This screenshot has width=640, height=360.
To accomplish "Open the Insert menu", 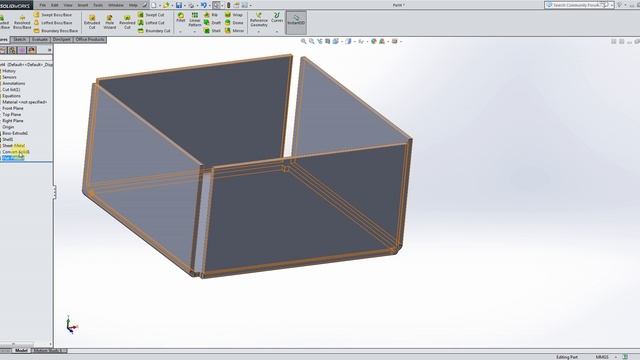I will point(83,5).
